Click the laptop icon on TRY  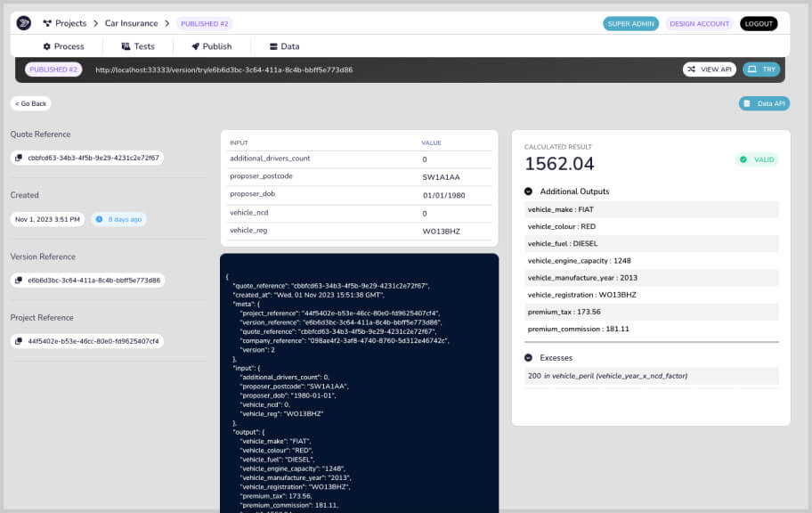[752, 69]
